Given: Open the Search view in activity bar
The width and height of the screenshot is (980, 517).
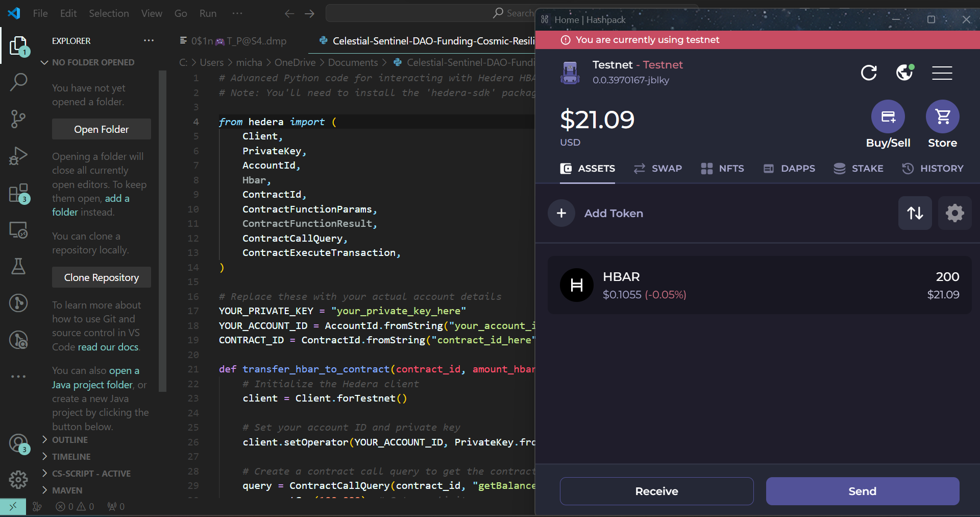Looking at the screenshot, I should (x=18, y=82).
